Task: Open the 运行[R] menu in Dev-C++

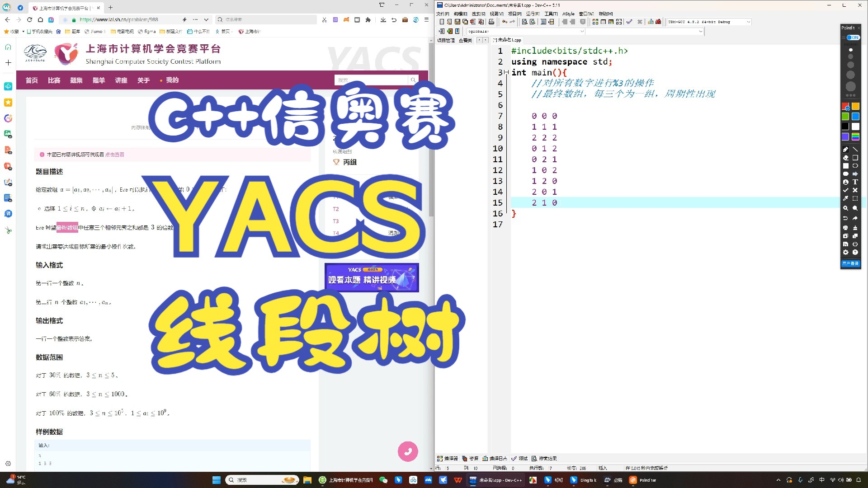Action: pyautogui.click(x=533, y=14)
